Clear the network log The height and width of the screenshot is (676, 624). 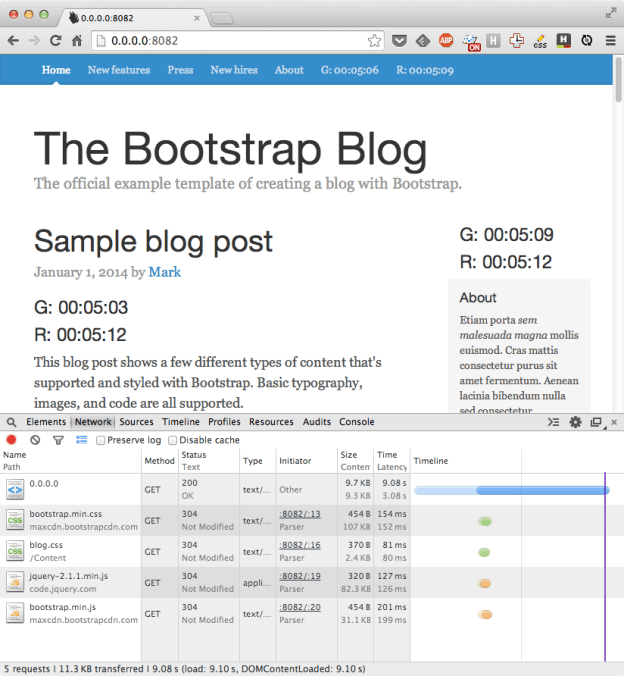click(x=35, y=440)
